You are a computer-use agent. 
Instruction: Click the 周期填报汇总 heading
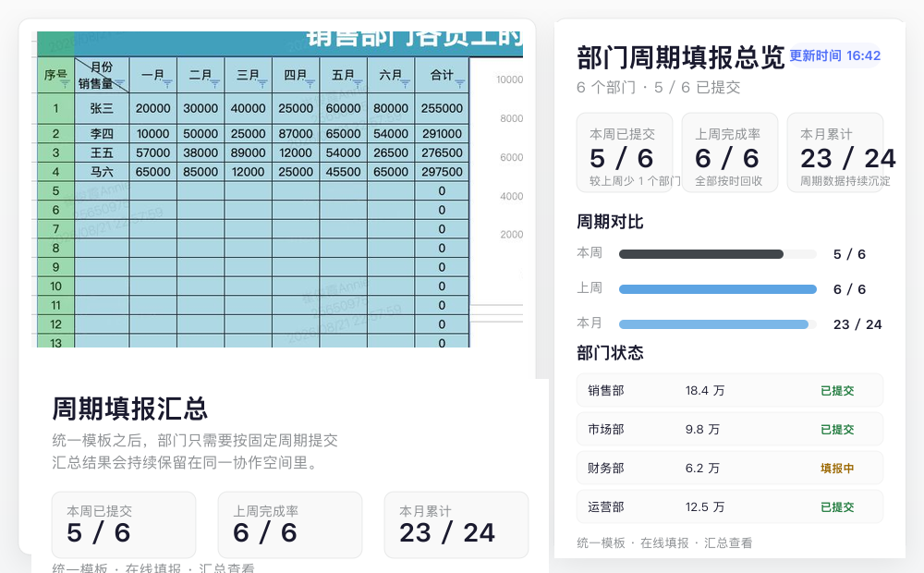coord(129,408)
